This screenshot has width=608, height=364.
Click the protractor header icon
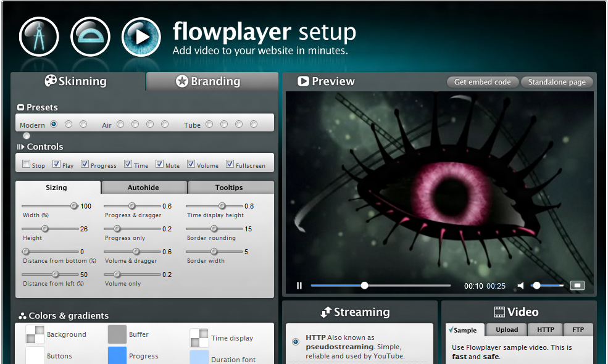(90, 37)
